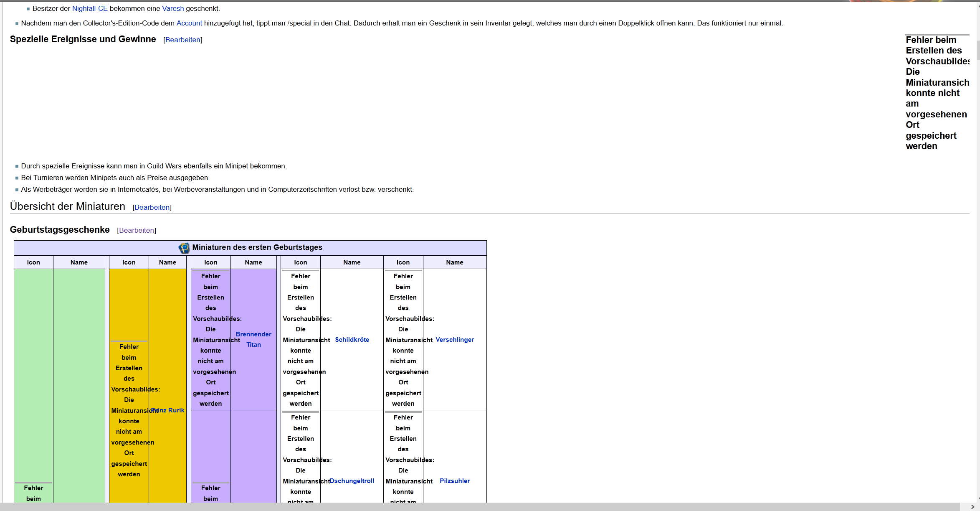Open the Pilzsuhler link
Screen dimensions: 980x511
(455, 481)
